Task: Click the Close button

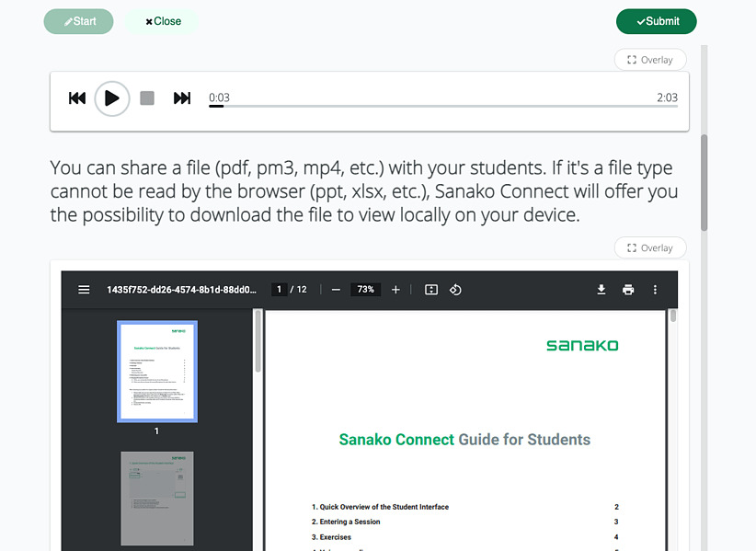Action: pos(163,21)
